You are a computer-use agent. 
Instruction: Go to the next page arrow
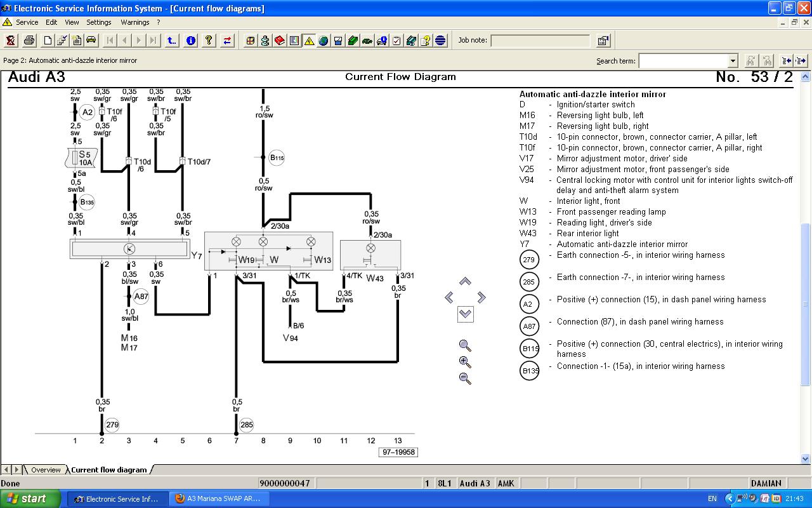(139, 41)
